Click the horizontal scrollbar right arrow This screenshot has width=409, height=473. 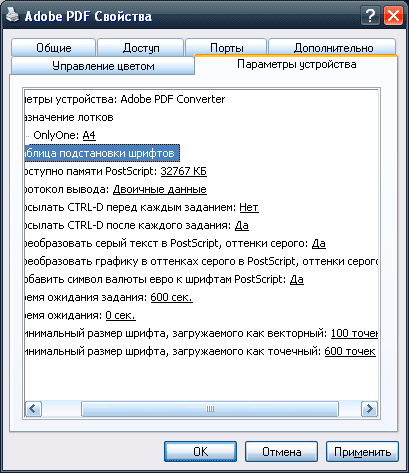point(369,408)
